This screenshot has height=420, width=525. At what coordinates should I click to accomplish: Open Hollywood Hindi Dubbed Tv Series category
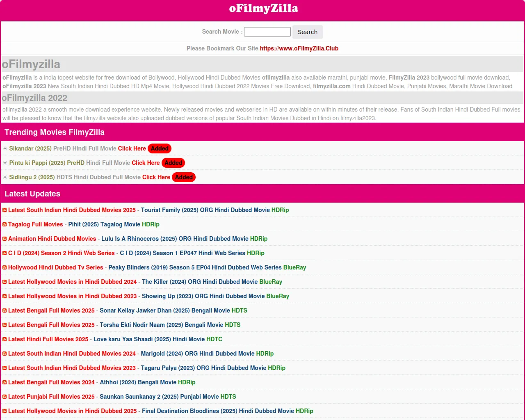click(x=56, y=267)
